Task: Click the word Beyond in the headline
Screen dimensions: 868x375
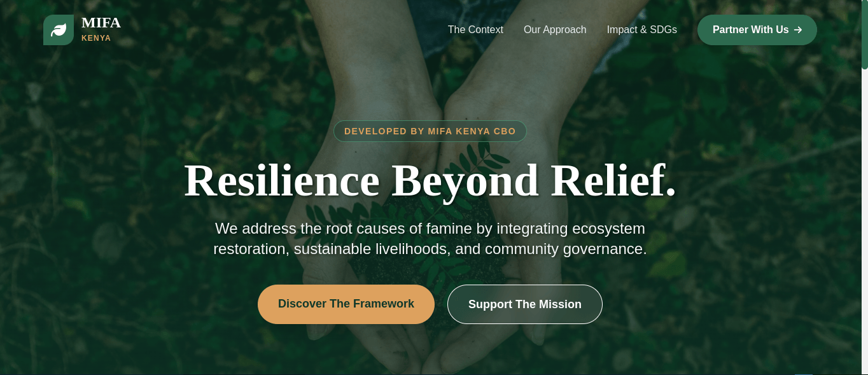Action: coord(465,180)
